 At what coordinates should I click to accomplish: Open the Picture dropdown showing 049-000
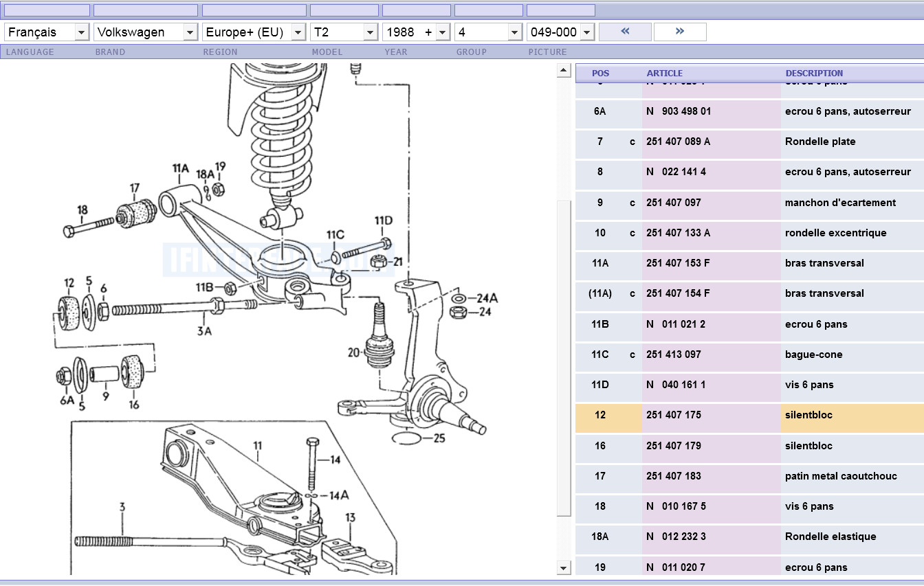point(560,32)
